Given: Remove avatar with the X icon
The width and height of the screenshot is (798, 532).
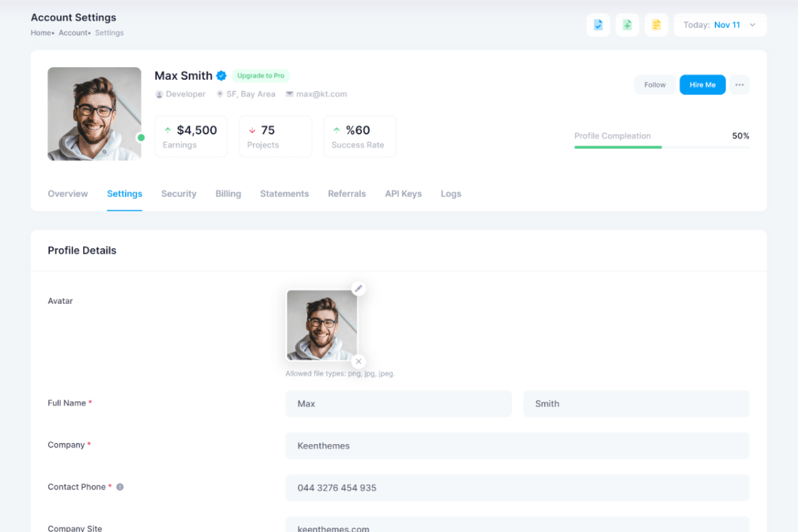Looking at the screenshot, I should pos(358,362).
